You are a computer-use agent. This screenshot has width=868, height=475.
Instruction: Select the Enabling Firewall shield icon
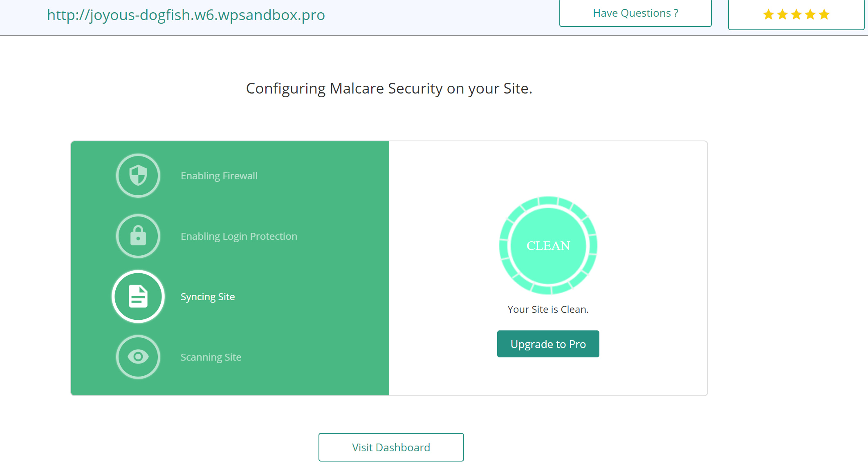(x=138, y=175)
